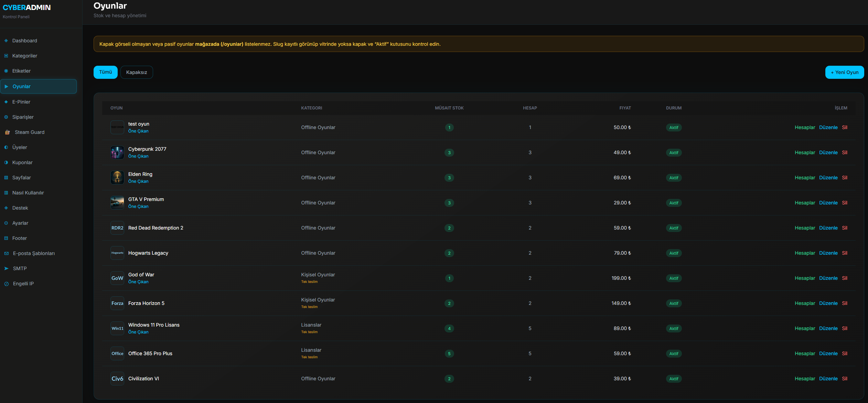Screen dimensions: 868x403
Task: Click the CYBERADMIN logo
Action: [27, 8]
